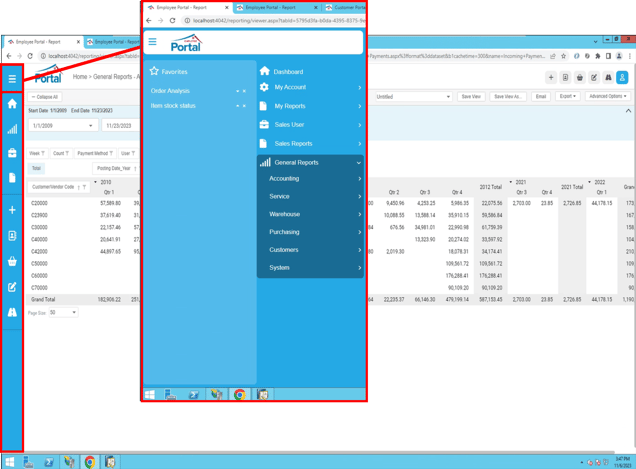Expand the Customers submenu
The image size is (636, 469).
(310, 250)
